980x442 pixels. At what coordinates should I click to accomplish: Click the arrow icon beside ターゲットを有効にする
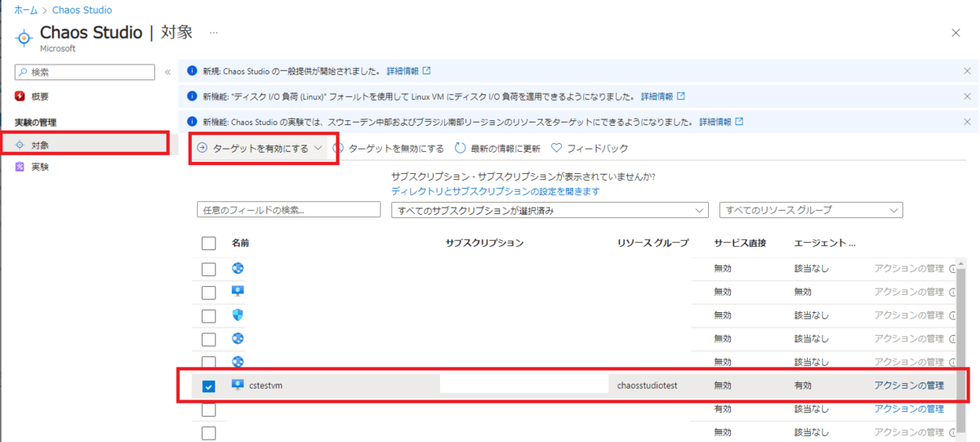[x=202, y=149]
